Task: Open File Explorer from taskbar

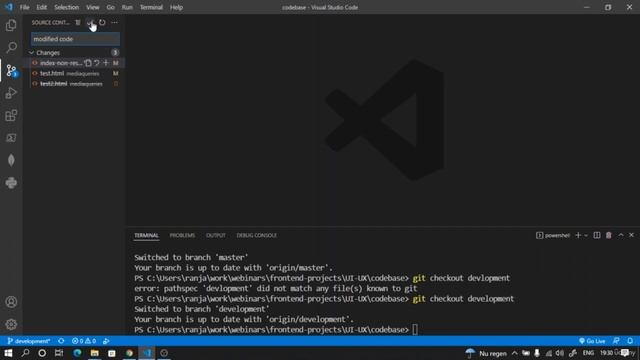Action: pyautogui.click(x=95, y=353)
